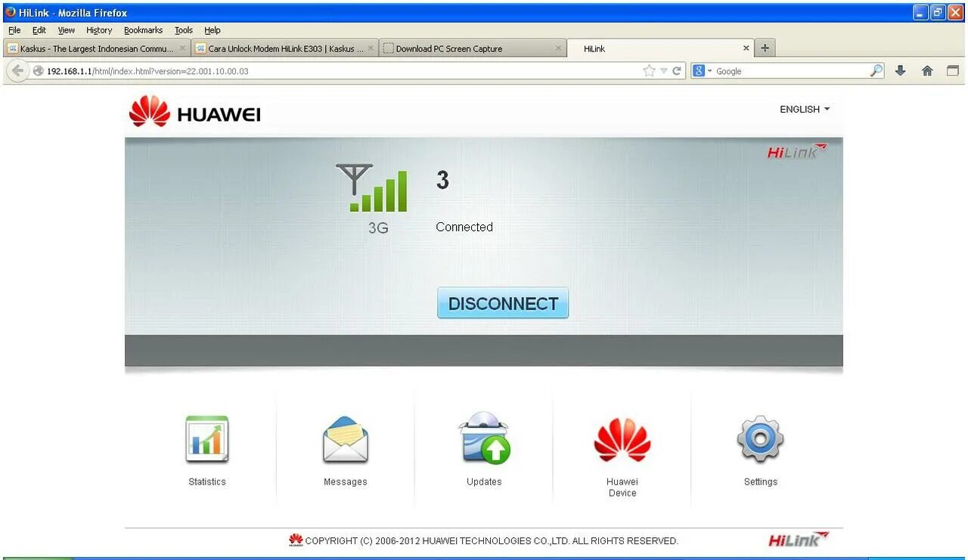968x560 pixels.
Task: Click the copyright Huawei Technologies text
Action: (x=492, y=541)
